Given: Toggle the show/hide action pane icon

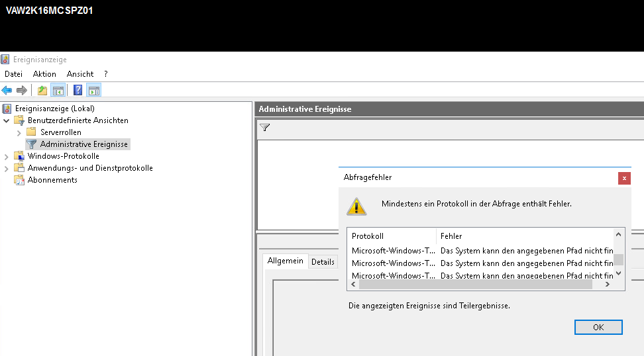Looking at the screenshot, I should pos(94,90).
